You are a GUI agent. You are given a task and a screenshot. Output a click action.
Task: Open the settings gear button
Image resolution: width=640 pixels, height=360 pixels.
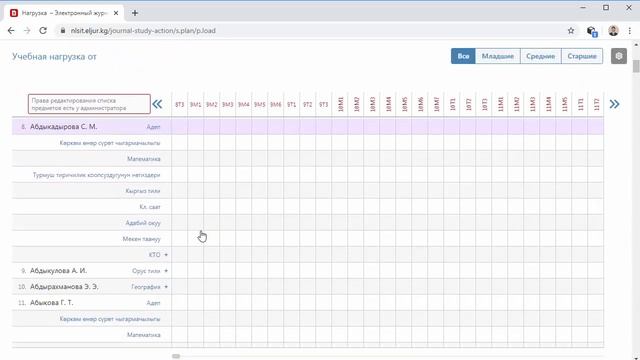[x=619, y=56]
